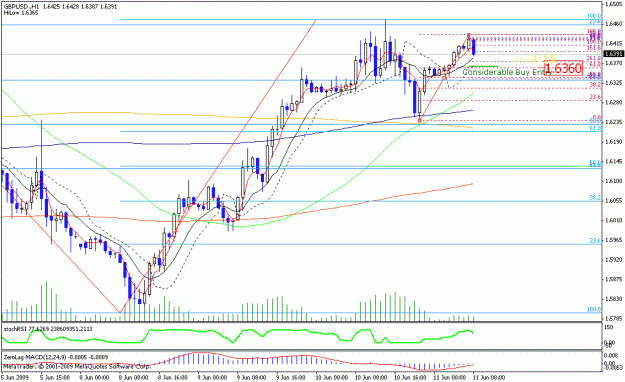The height and width of the screenshot is (382, 625).
Task: Click the '5 Jun 15:00' time label
Action: coord(55,377)
